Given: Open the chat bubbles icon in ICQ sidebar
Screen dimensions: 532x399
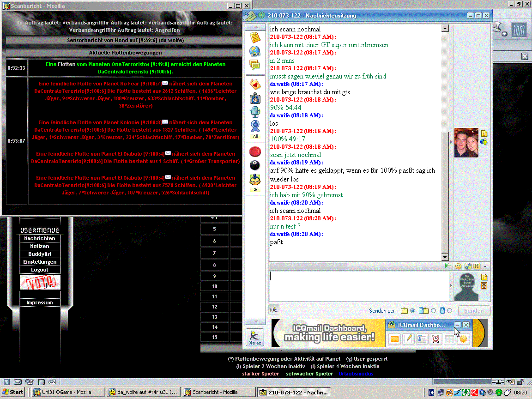Looking at the screenshot, I should tap(255, 64).
